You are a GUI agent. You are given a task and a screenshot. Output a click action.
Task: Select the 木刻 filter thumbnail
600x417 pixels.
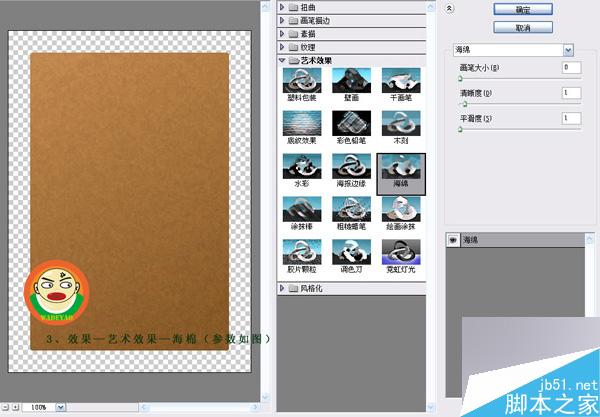click(x=401, y=123)
